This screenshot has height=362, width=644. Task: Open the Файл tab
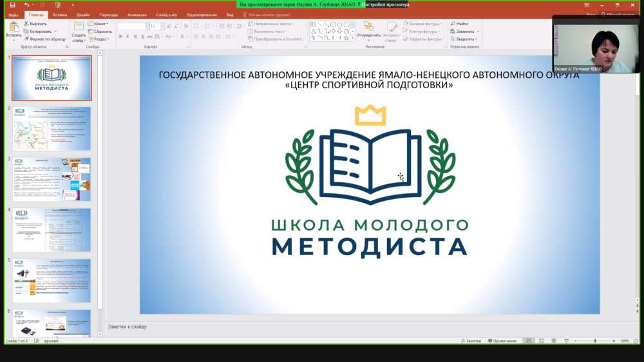[13, 15]
